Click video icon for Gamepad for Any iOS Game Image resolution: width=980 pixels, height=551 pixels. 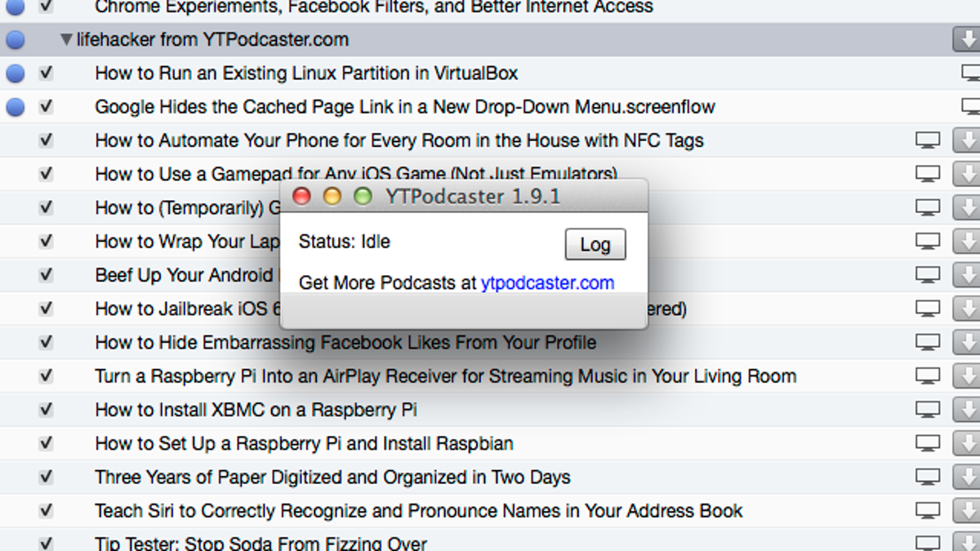(928, 174)
